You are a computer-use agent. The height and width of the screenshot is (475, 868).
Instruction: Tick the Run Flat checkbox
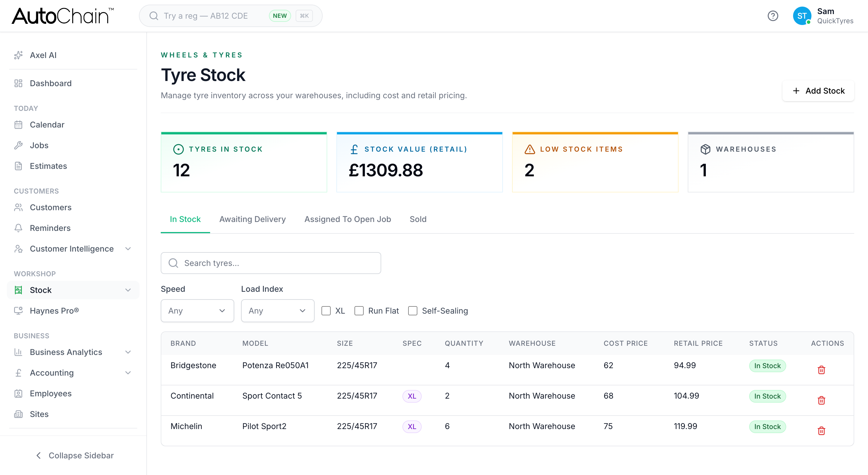tap(359, 311)
